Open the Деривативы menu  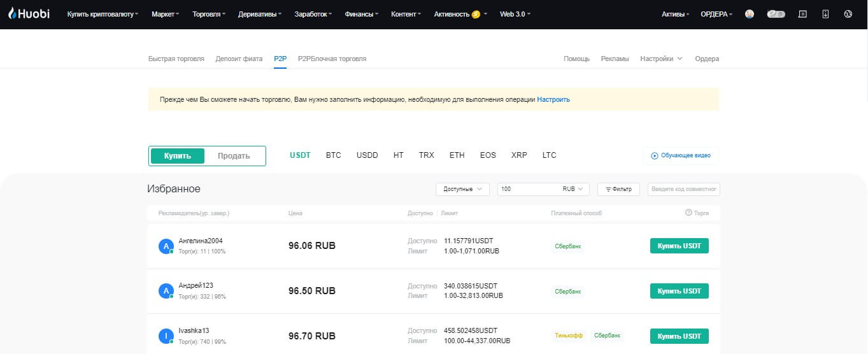[x=260, y=14]
